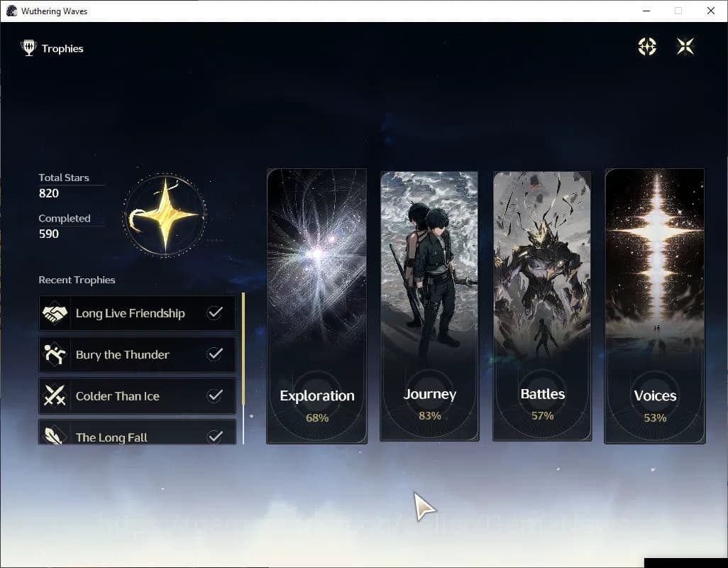728x568 pixels.
Task: Expand the Battles trophy category
Action: [x=542, y=305]
